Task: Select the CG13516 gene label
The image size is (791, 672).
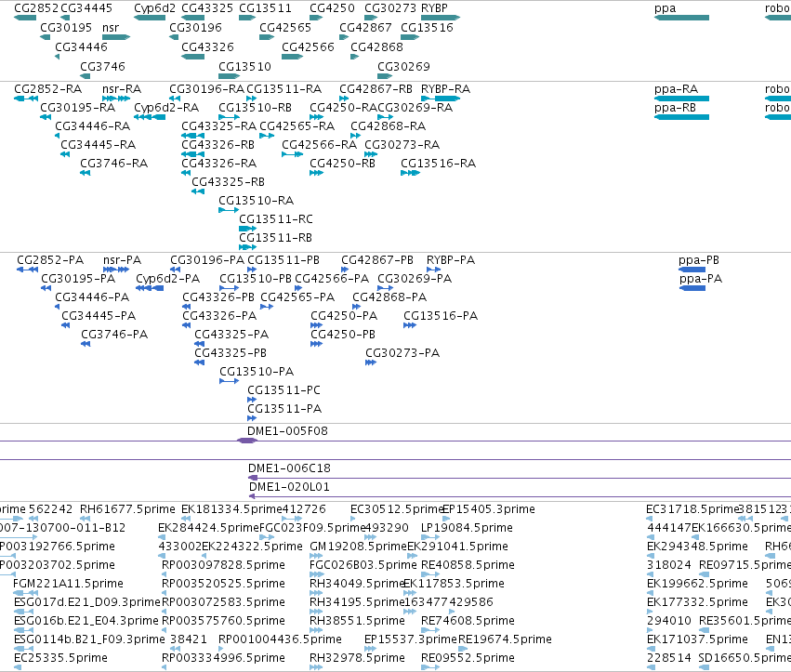Action: (x=427, y=27)
